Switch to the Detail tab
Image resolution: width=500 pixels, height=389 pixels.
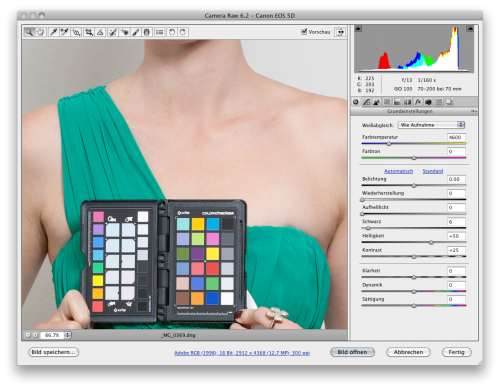(x=376, y=102)
